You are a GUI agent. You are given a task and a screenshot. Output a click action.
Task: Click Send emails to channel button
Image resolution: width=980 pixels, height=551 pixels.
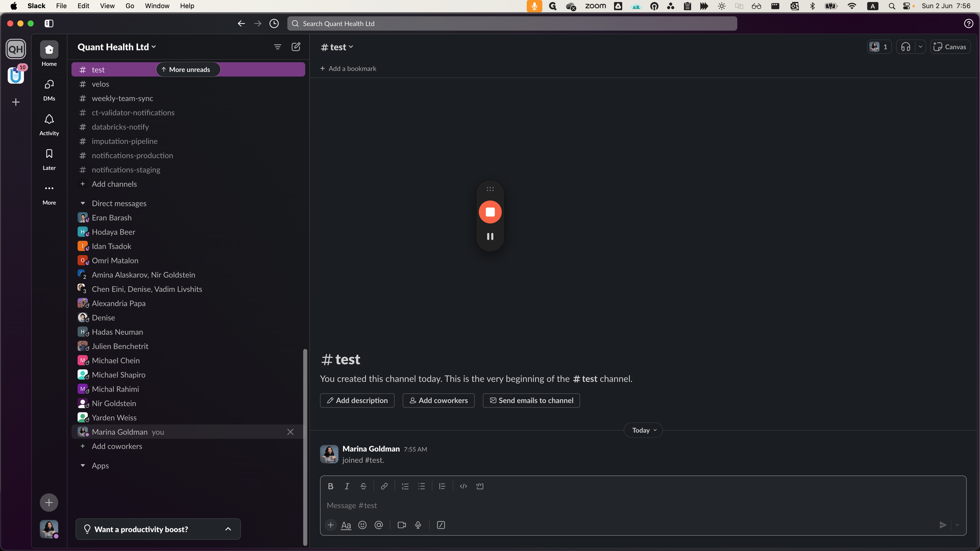[x=531, y=400]
